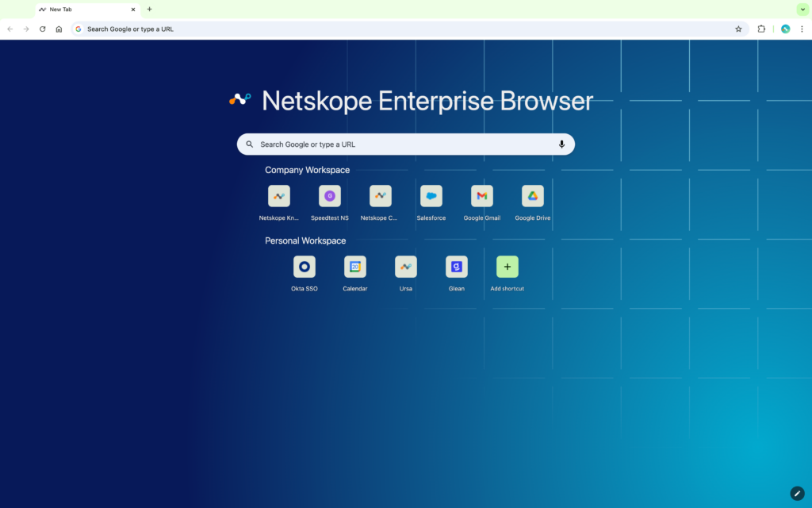Open the Google Drive shortcut
This screenshot has height=508, width=812.
click(x=532, y=197)
